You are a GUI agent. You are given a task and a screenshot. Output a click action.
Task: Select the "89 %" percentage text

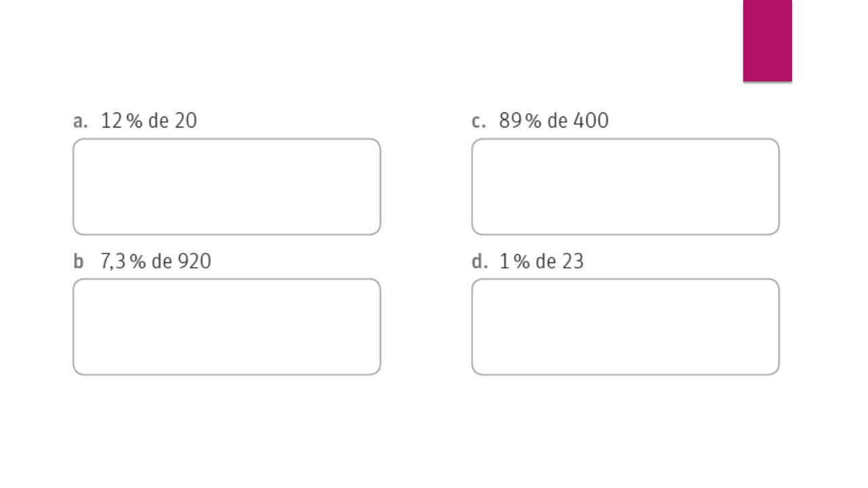[x=520, y=121]
